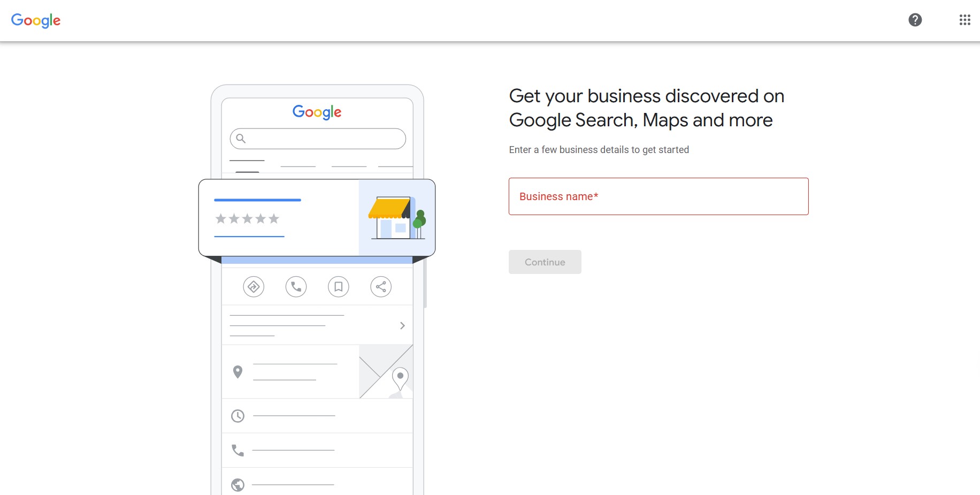Open the Help question mark icon

pyautogui.click(x=915, y=20)
